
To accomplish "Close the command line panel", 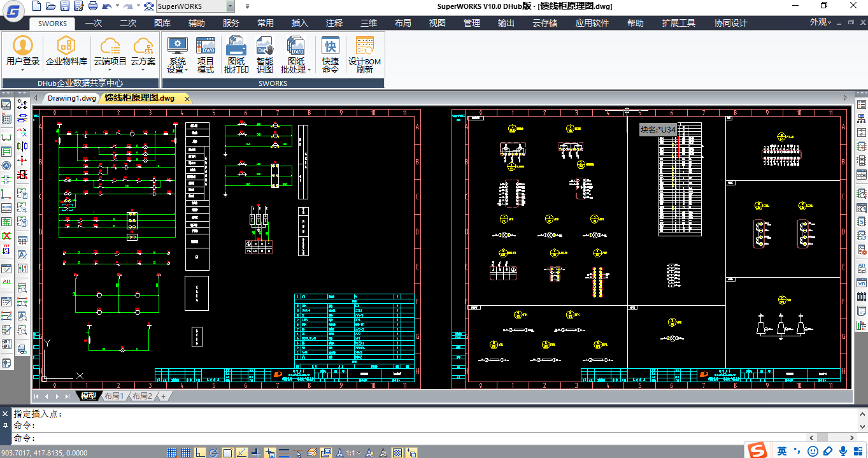I will coord(5,413).
